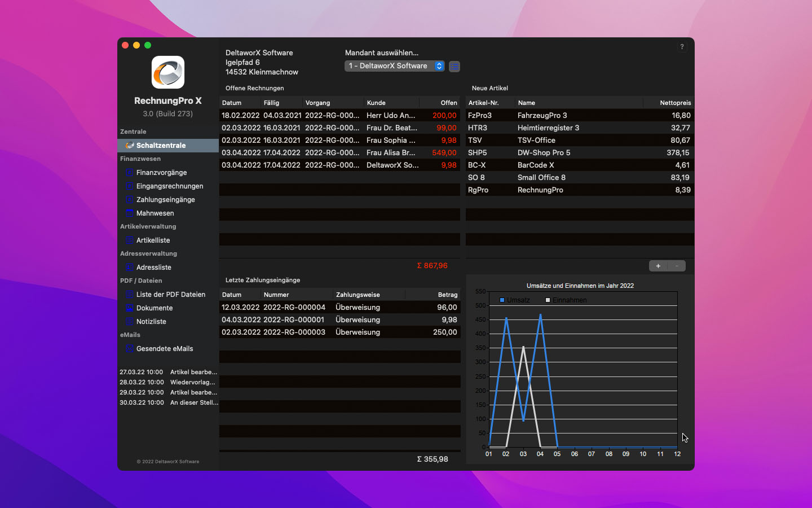
Task: Click the Zahlungseingänge sidebar icon
Action: click(x=129, y=199)
